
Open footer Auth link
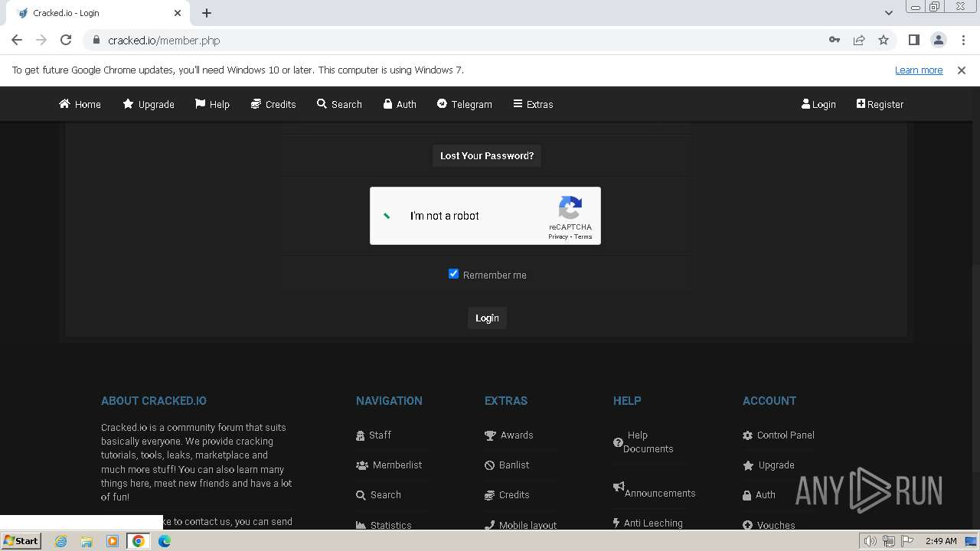click(759, 494)
